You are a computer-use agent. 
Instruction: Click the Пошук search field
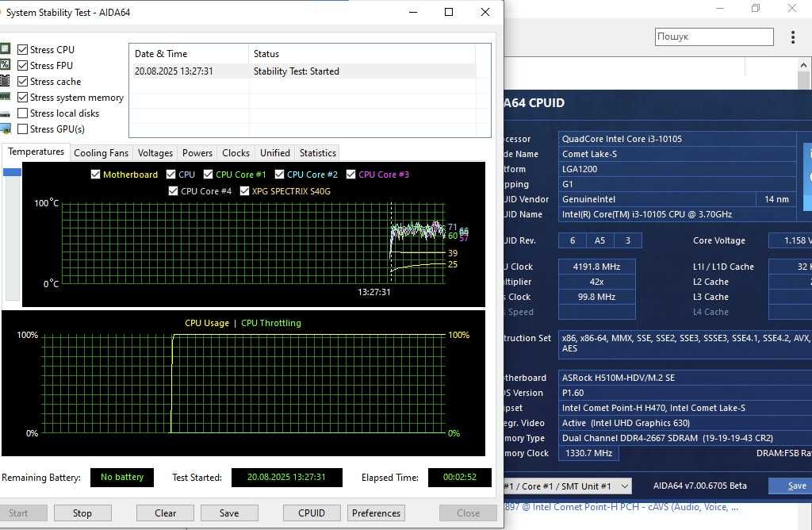pos(714,36)
